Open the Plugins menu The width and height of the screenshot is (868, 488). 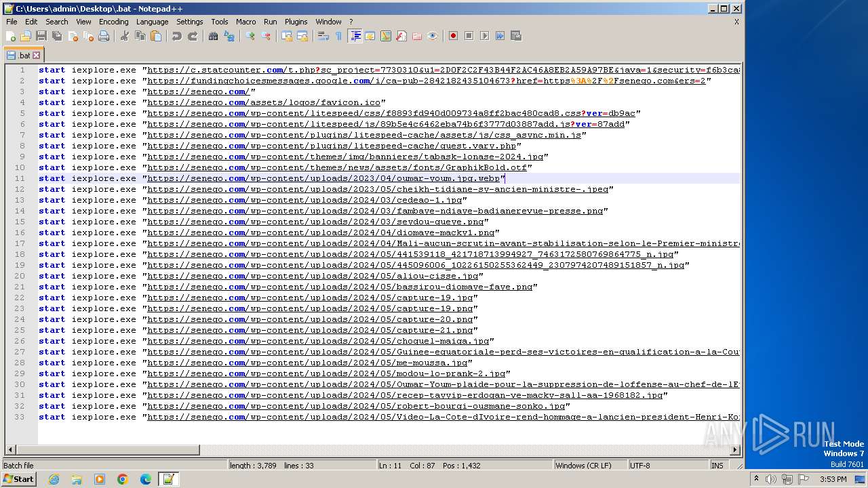pos(296,22)
